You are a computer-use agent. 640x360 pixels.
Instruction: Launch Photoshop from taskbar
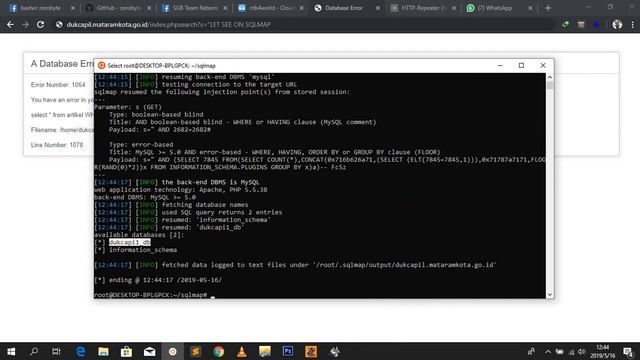pos(288,351)
